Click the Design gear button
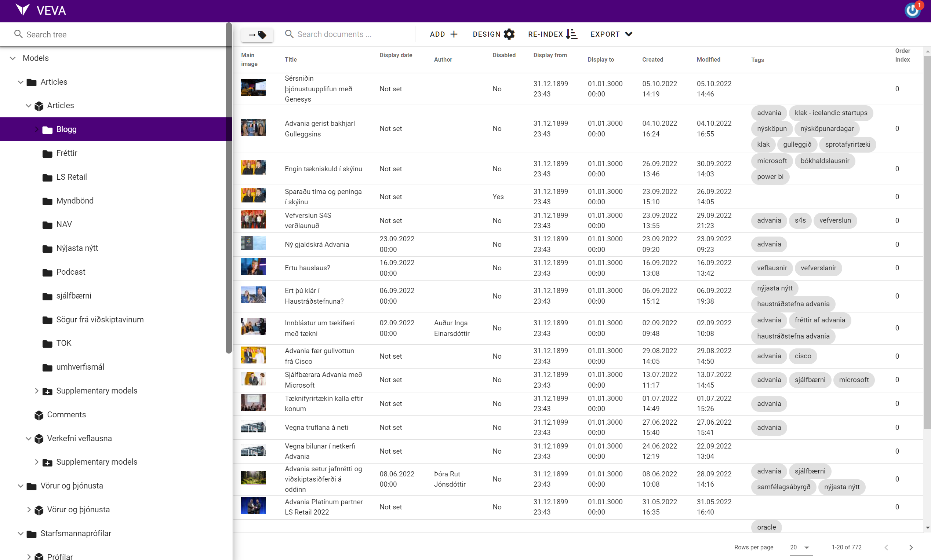This screenshot has height=560, width=931. tap(493, 34)
